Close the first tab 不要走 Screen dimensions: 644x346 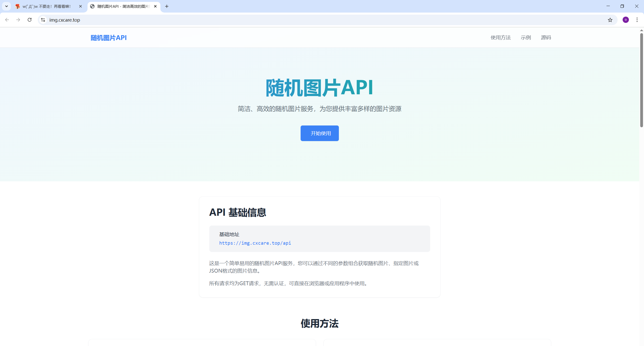click(80, 6)
